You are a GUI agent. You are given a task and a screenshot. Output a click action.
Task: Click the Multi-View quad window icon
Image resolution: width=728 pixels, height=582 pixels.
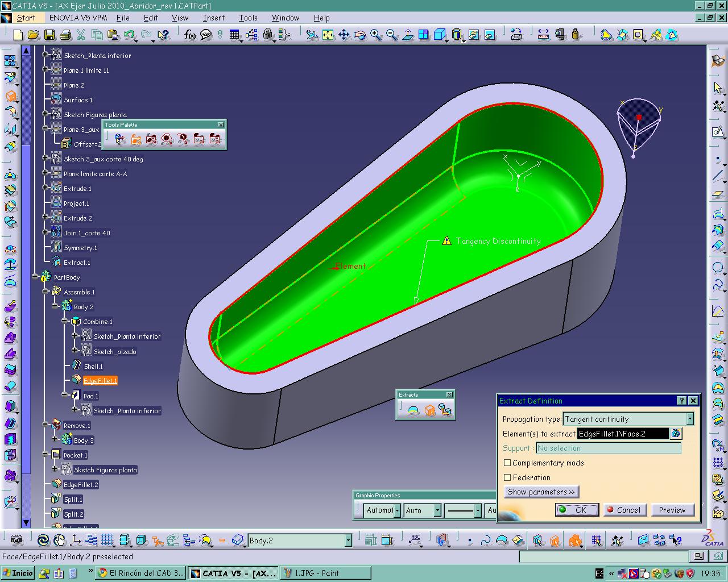click(x=424, y=35)
